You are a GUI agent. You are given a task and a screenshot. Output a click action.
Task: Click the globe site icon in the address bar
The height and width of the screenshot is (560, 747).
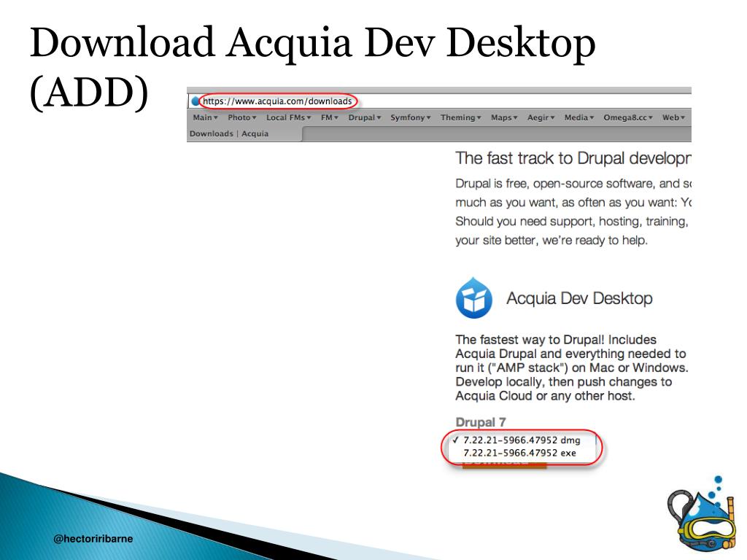point(196,101)
